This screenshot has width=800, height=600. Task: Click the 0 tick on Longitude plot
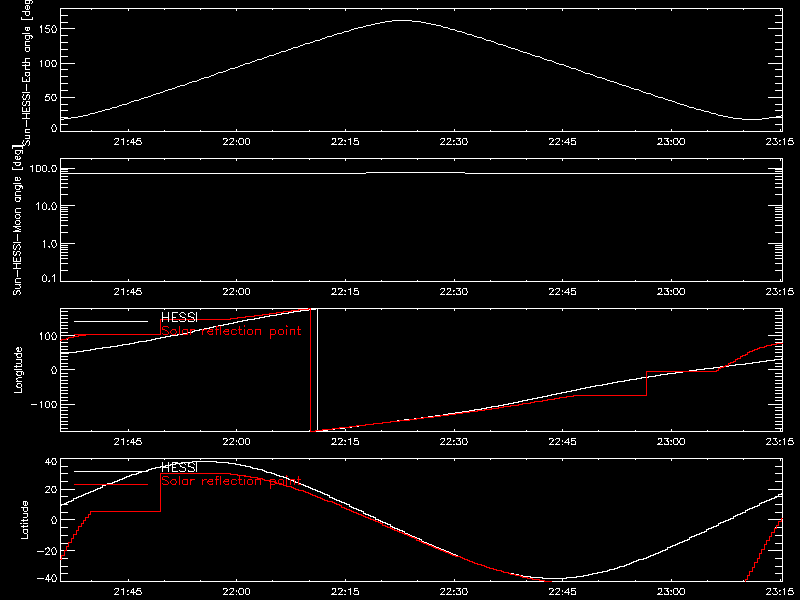tap(54, 370)
